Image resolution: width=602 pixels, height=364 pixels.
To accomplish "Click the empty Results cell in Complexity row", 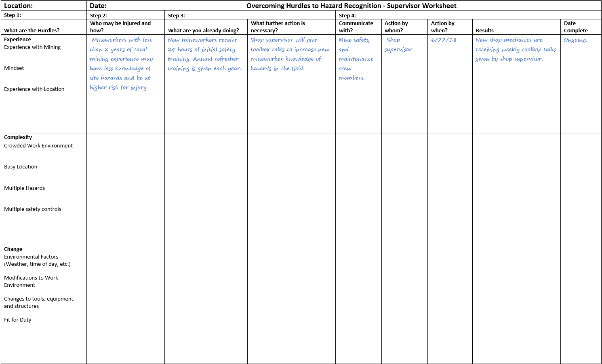I will pos(516,189).
